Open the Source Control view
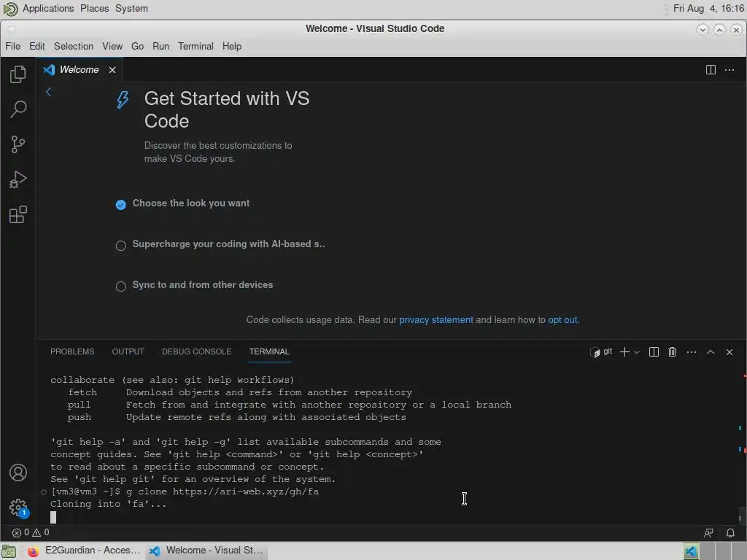Image resolution: width=747 pixels, height=560 pixels. pyautogui.click(x=18, y=144)
